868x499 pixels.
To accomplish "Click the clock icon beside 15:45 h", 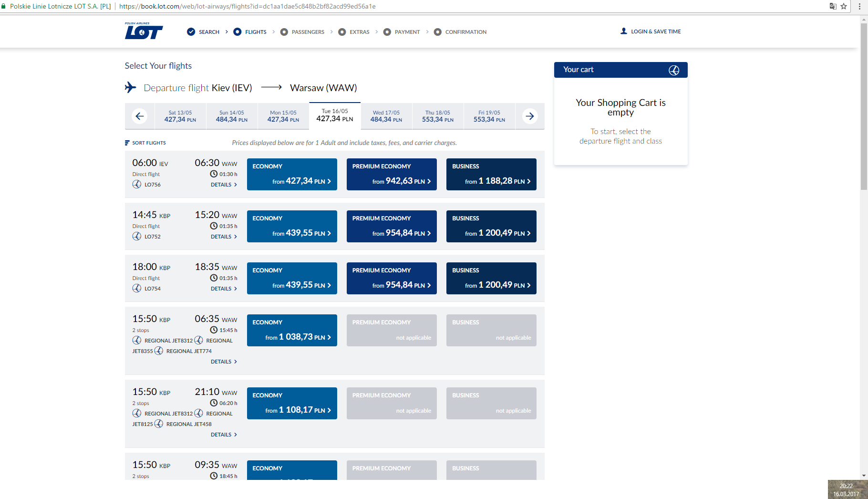I will 214,330.
